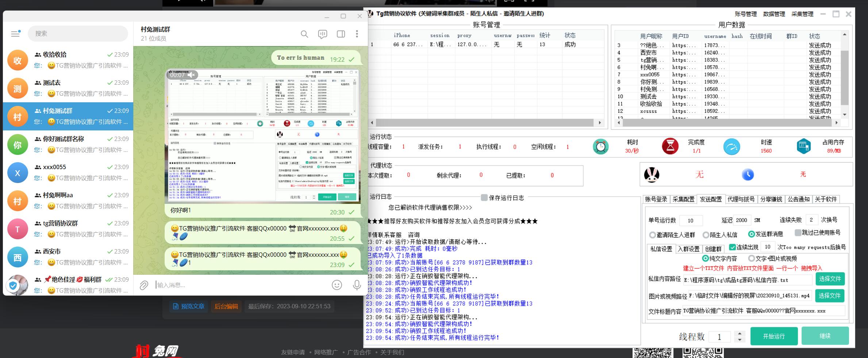This screenshot has height=358, width=868.
Task: Click search icon in chat header
Action: click(304, 34)
